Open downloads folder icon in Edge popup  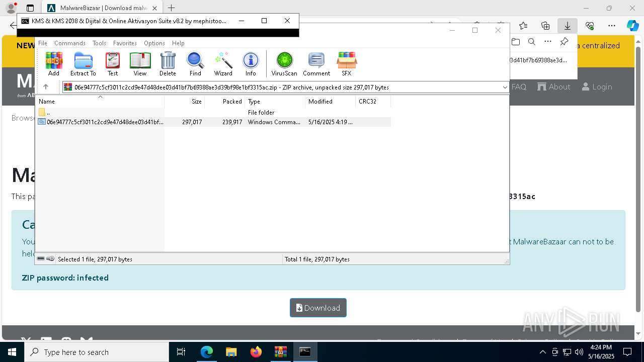point(515,42)
